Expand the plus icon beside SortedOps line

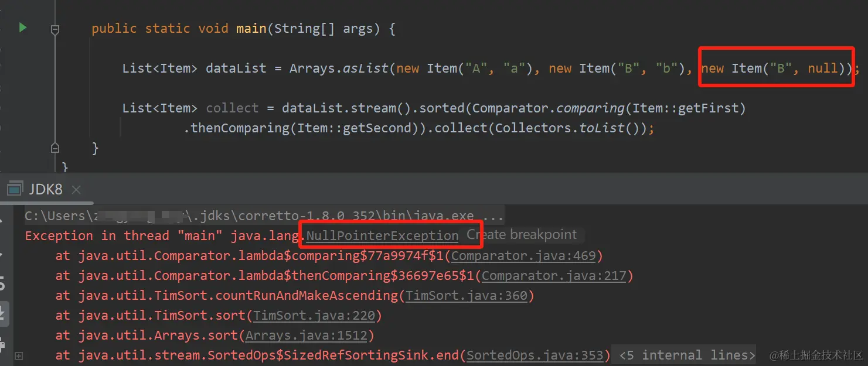pyautogui.click(x=19, y=355)
